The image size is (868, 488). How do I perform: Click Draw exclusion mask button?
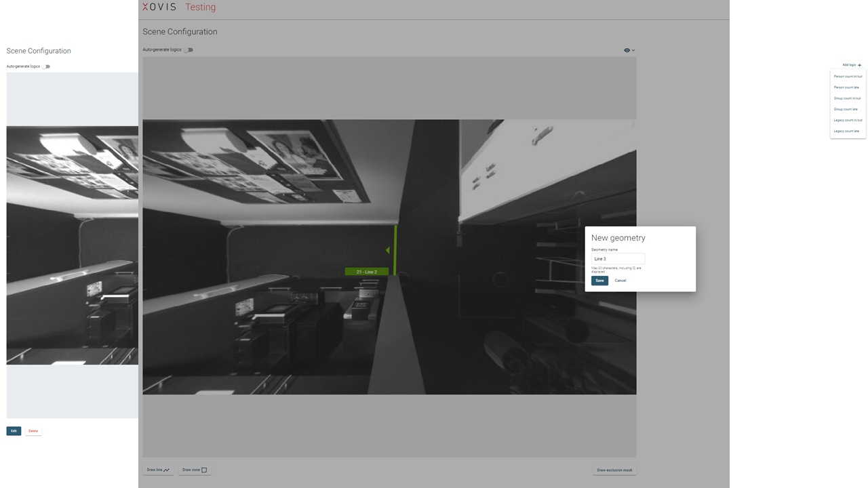[x=614, y=470]
